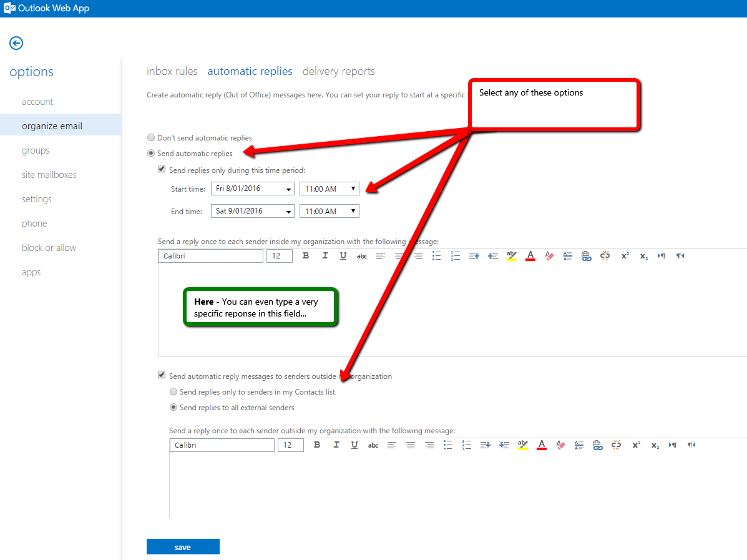Toggle Send replies only during this time period

[x=162, y=169]
